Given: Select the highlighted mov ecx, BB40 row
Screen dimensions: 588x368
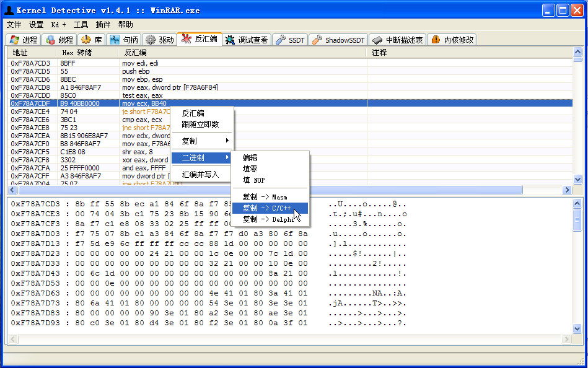Looking at the screenshot, I should coord(290,103).
